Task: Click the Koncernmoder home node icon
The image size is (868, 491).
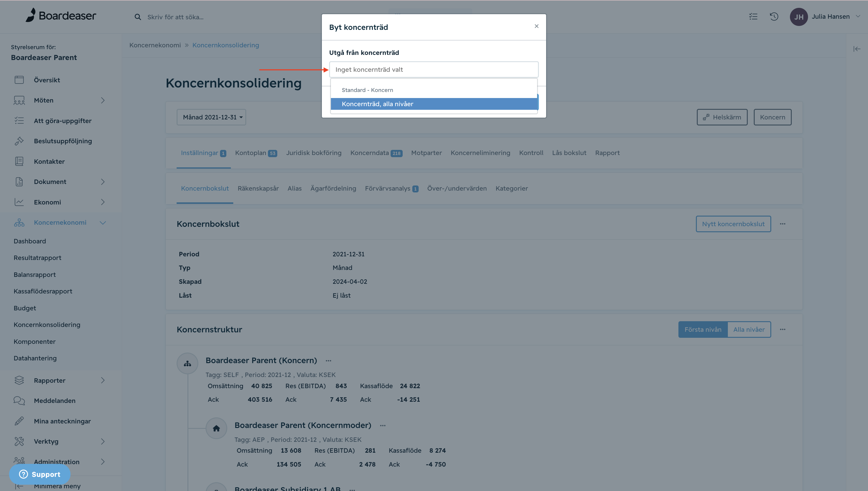Action: coord(216,428)
